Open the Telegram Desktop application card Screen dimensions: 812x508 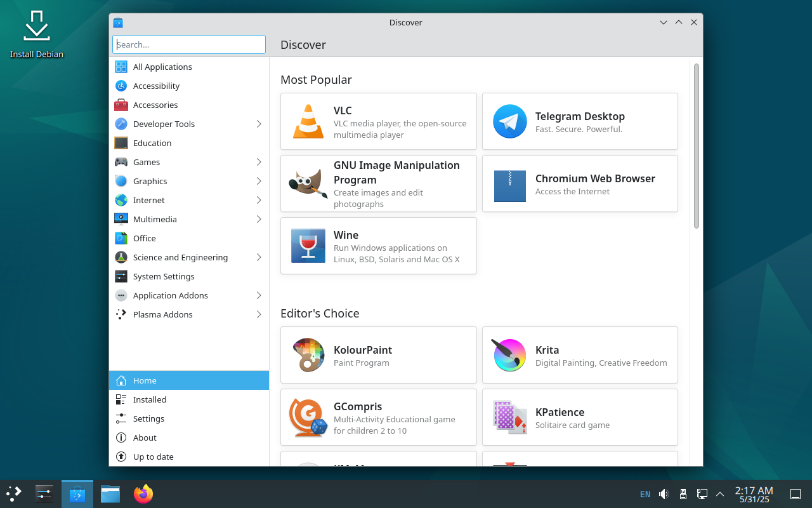coord(580,121)
